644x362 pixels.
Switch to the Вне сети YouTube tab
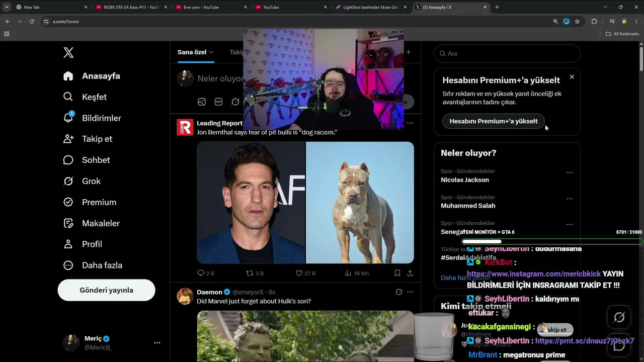tap(211, 7)
